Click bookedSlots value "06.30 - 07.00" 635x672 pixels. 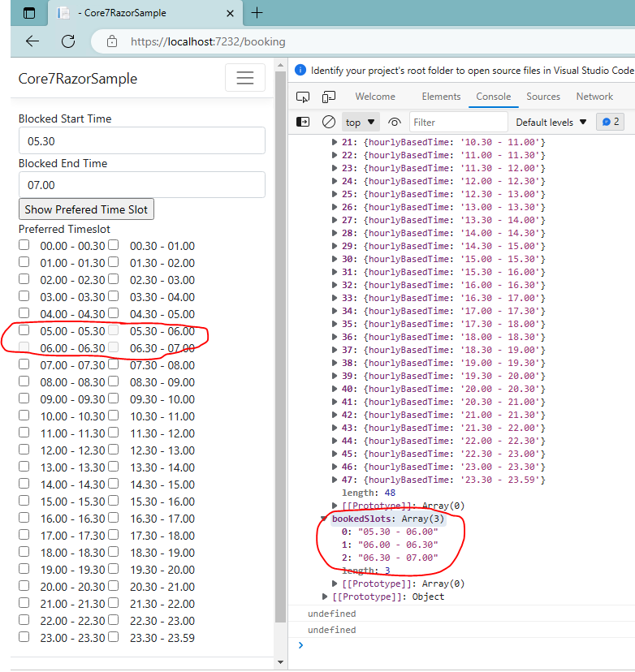(398, 558)
